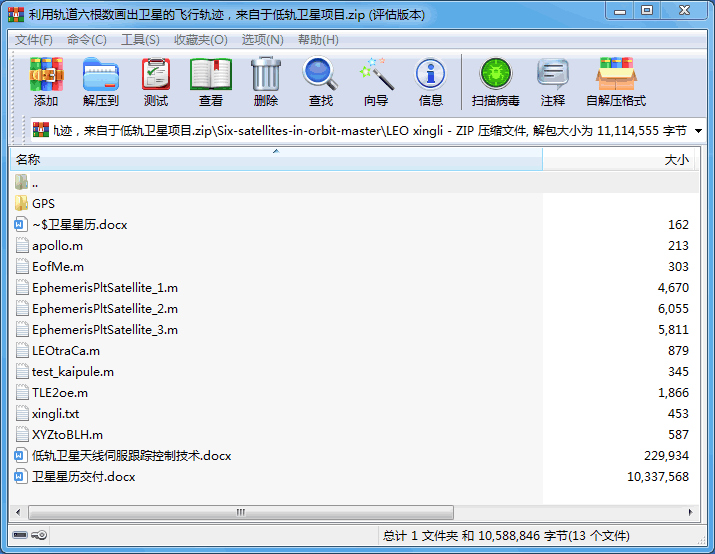Click the GPS folder icon
Screen dimensions: 715x554
[21, 203]
